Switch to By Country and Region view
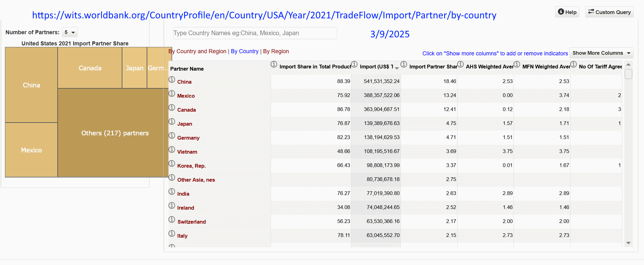644x265 pixels. (x=197, y=51)
